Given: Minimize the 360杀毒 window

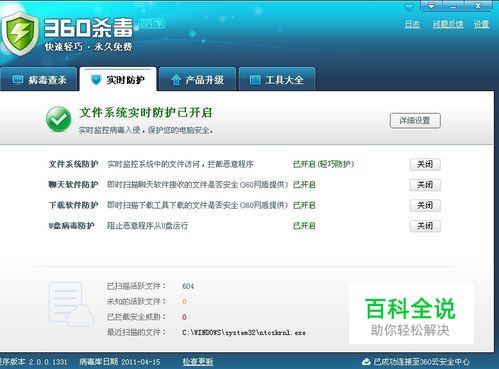Looking at the screenshot, I should [x=453, y=6].
